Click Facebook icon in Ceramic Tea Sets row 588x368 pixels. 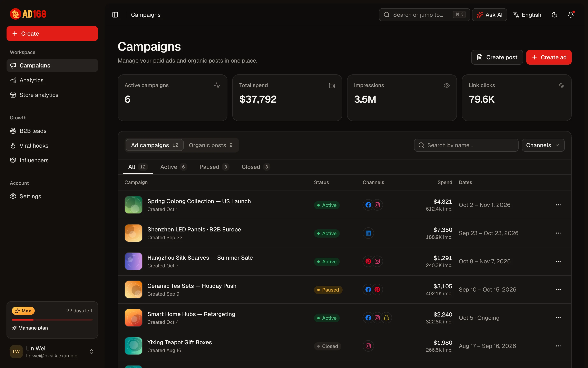[368, 290]
